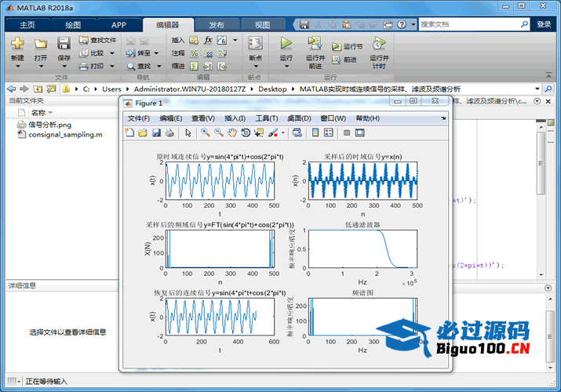Click the Advance (前进) button

click(344, 60)
